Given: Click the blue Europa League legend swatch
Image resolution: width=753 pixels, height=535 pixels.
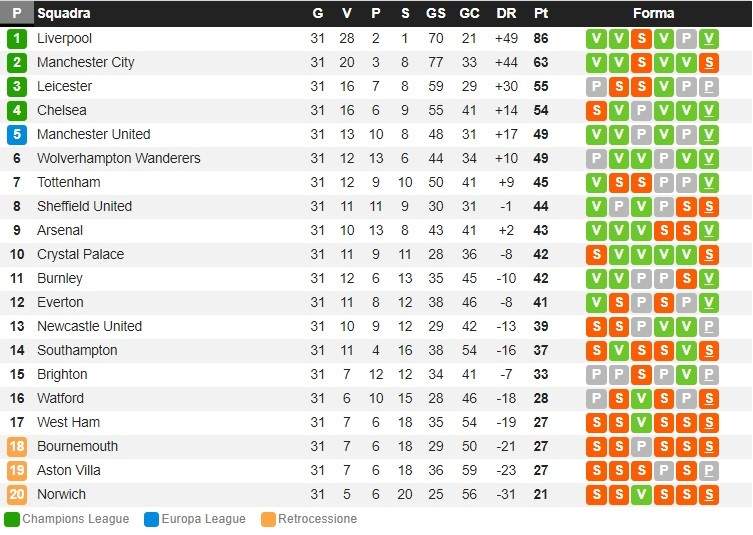Looking at the screenshot, I should pos(151,519).
